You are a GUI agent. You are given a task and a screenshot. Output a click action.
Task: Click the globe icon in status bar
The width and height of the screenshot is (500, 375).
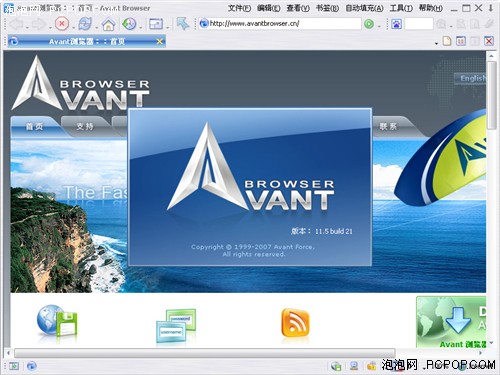pyautogui.click(x=31, y=366)
